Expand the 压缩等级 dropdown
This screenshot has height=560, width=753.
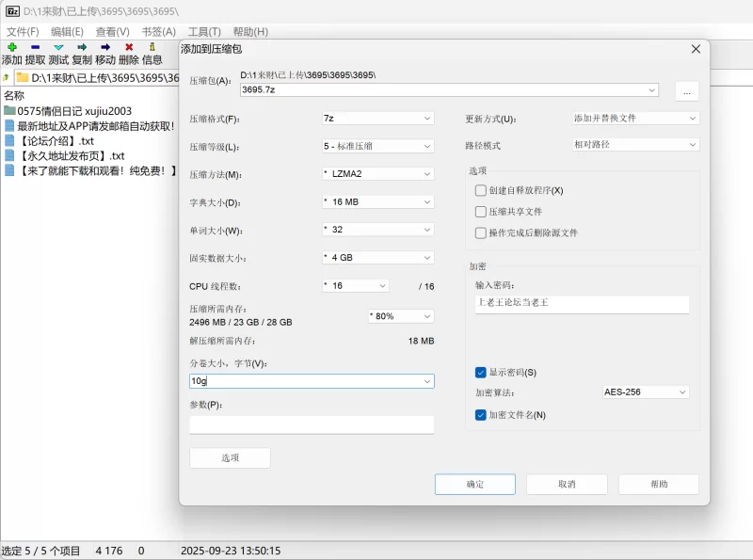tap(376, 147)
